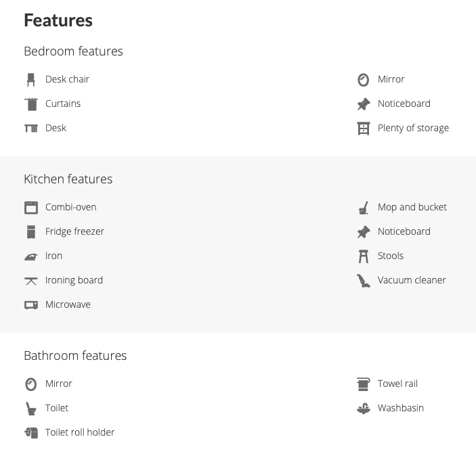
Task: Click the Iron icon in Kitchen features
Action: (x=31, y=257)
